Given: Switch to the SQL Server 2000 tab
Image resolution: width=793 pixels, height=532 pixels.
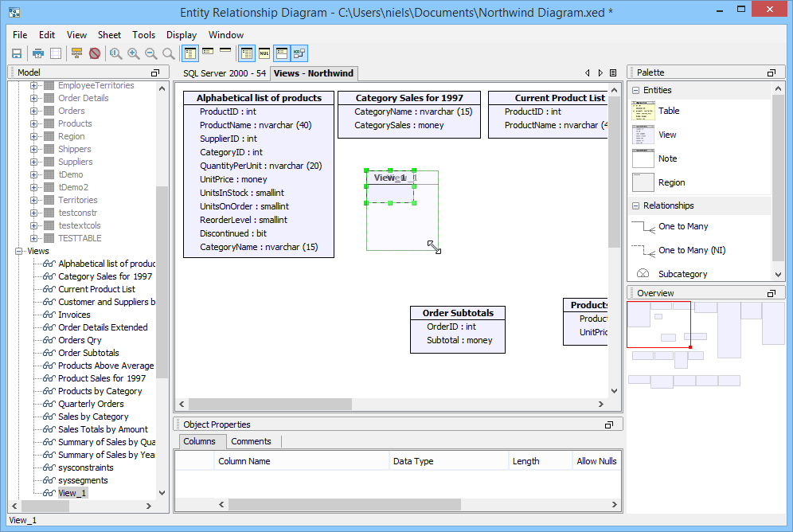Looking at the screenshot, I should (x=224, y=73).
